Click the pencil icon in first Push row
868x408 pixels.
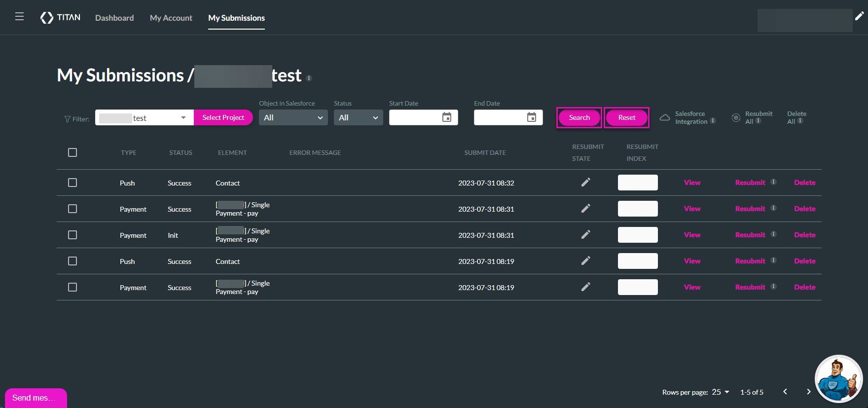point(585,183)
